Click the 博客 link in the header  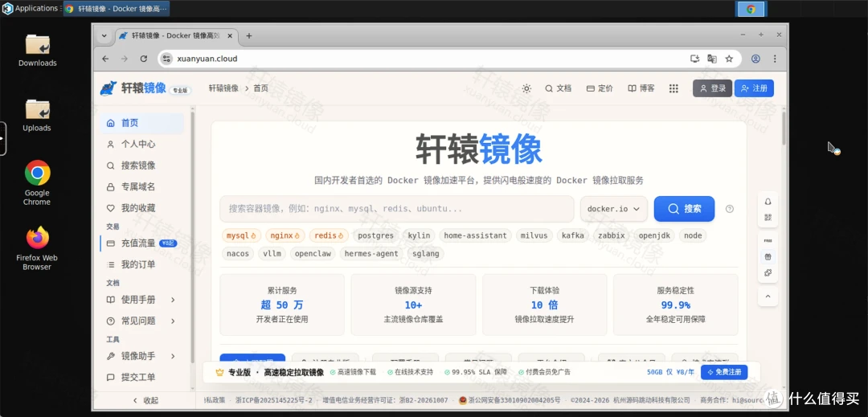[641, 88]
